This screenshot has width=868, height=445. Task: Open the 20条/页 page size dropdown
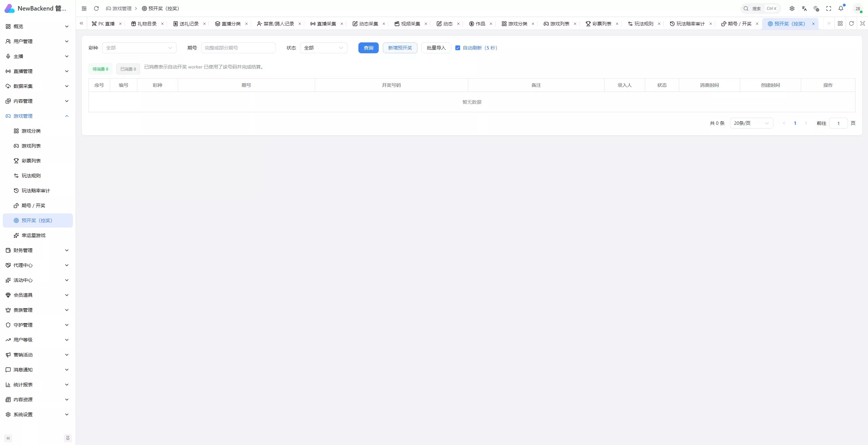click(x=752, y=123)
